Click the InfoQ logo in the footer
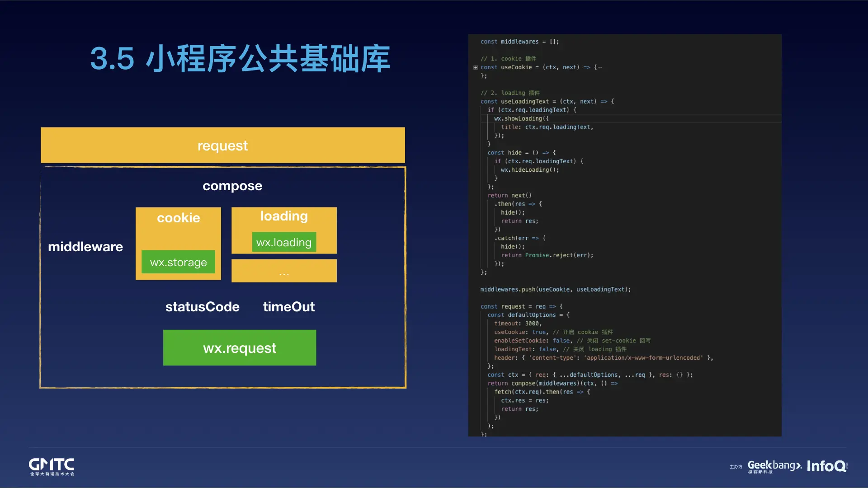The image size is (868, 488). tap(827, 466)
